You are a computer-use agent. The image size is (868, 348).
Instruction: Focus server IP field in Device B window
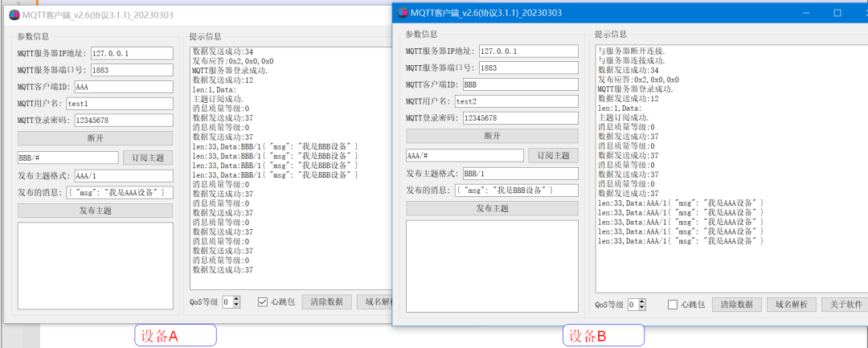tap(529, 51)
